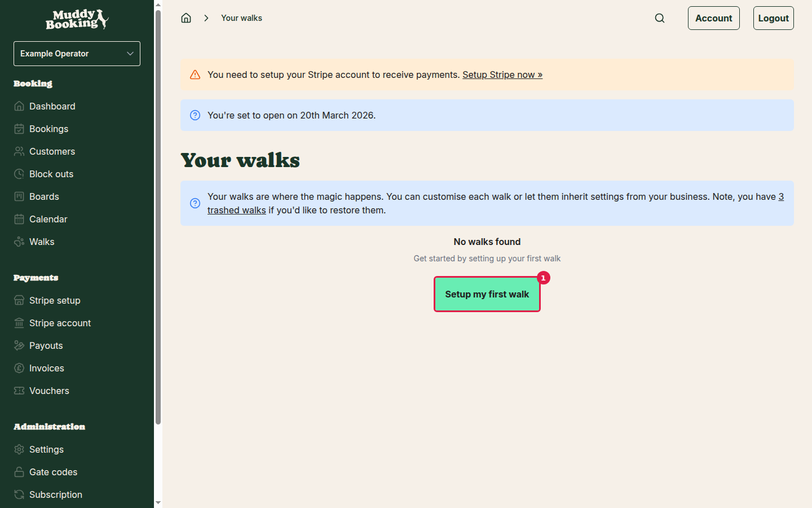Click the Setup my first walk button
Image resolution: width=812 pixels, height=508 pixels.
[487, 294]
